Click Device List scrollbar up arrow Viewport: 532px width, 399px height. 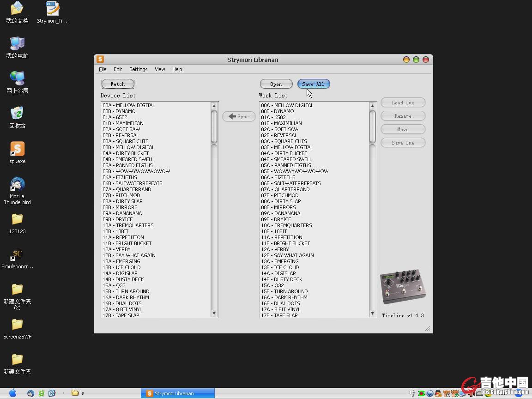pos(214,106)
